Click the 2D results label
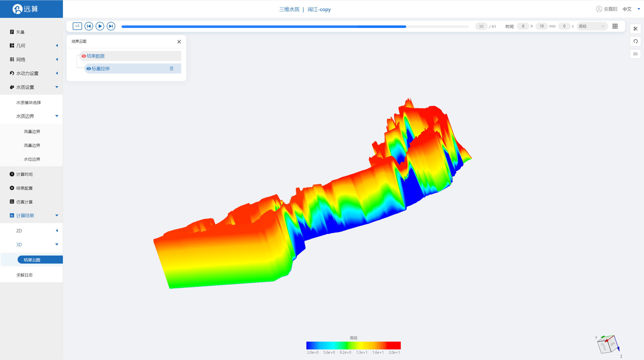This screenshot has width=644, height=360. tap(19, 231)
